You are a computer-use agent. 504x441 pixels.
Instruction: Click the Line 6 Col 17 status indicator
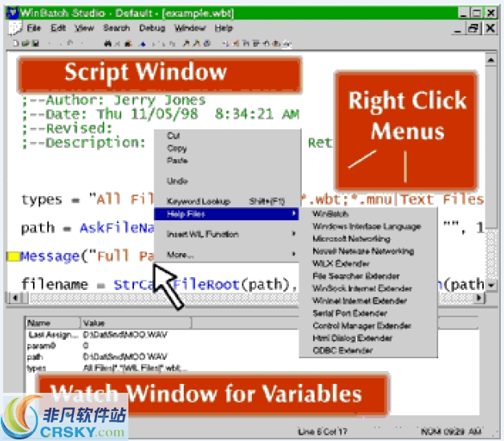(323, 431)
